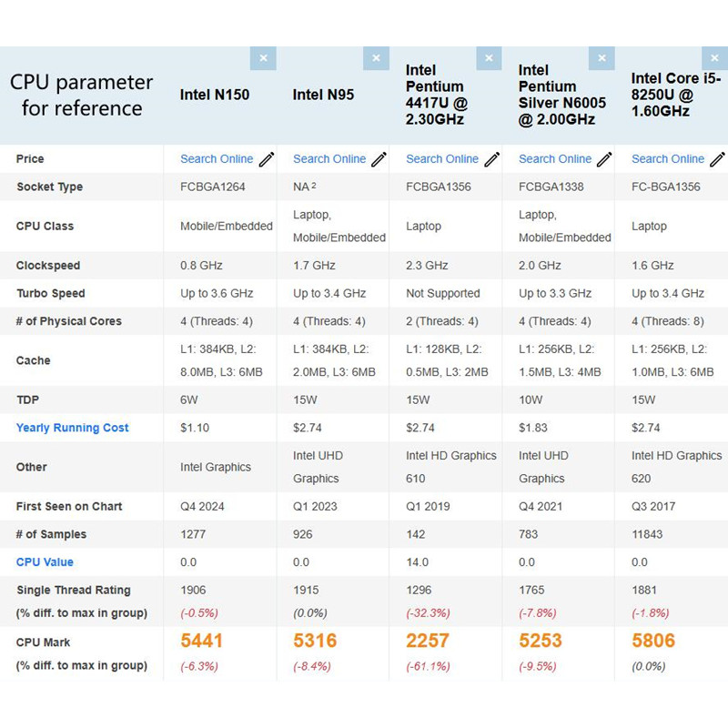This screenshot has width=728, height=728.
Task: Close the Intel Pentium 4417U column
Action: click(489, 58)
